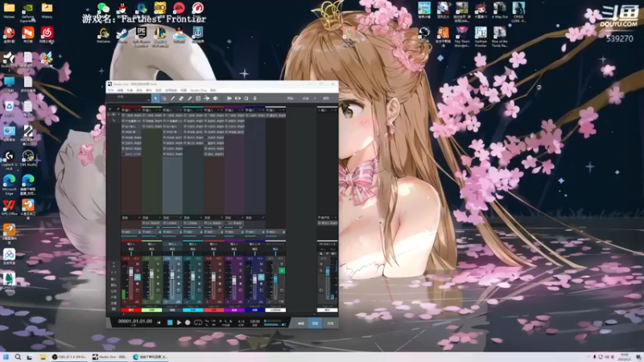Open the History folder on desktop
Viewport: 644px width, 362px height.
47,10
